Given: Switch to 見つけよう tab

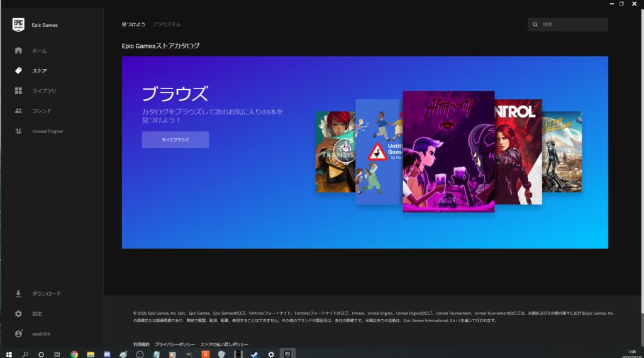Looking at the screenshot, I should (133, 24).
